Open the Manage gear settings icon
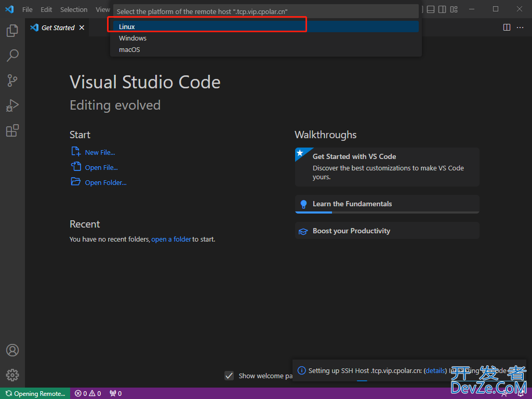This screenshot has height=399, width=532. pyautogui.click(x=12, y=375)
